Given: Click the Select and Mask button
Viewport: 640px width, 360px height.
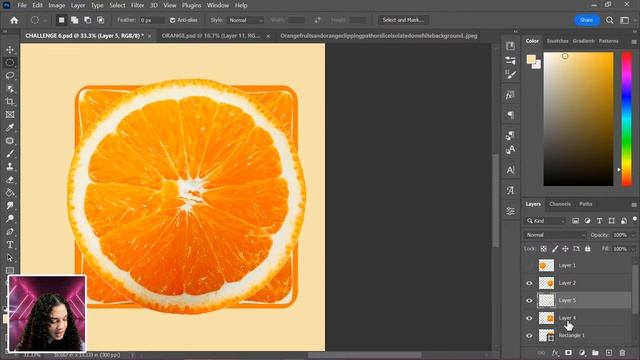Looking at the screenshot, I should [403, 20].
